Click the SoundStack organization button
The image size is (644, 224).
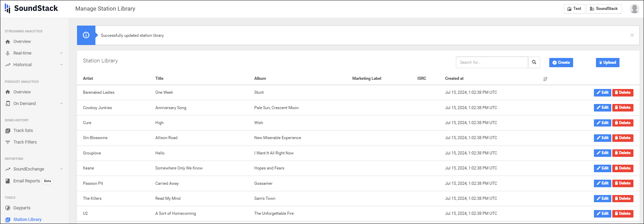point(604,9)
